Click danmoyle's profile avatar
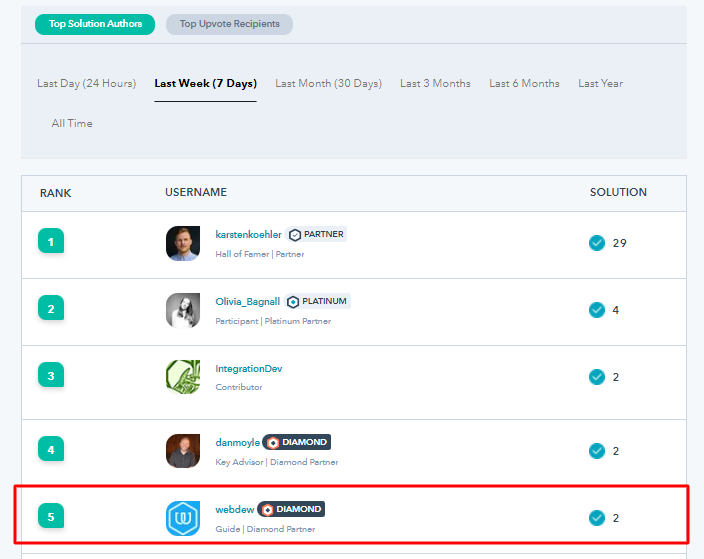Screen dimensions: 704x559 [x=183, y=451]
